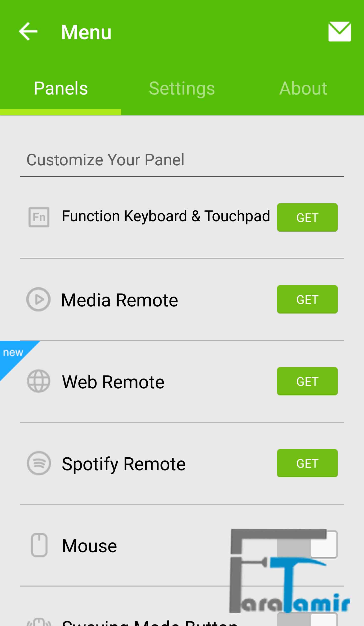
Task: Tap the Spotify Remote logo icon
Action: pyautogui.click(x=39, y=463)
